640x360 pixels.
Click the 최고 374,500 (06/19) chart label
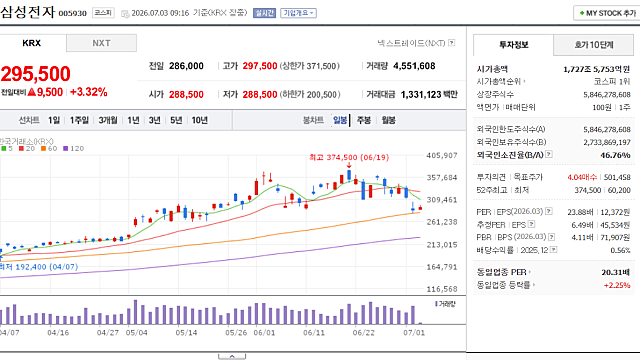349,157
